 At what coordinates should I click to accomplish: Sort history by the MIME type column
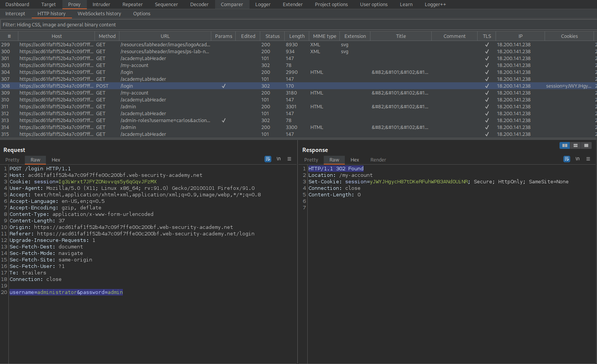(x=325, y=36)
